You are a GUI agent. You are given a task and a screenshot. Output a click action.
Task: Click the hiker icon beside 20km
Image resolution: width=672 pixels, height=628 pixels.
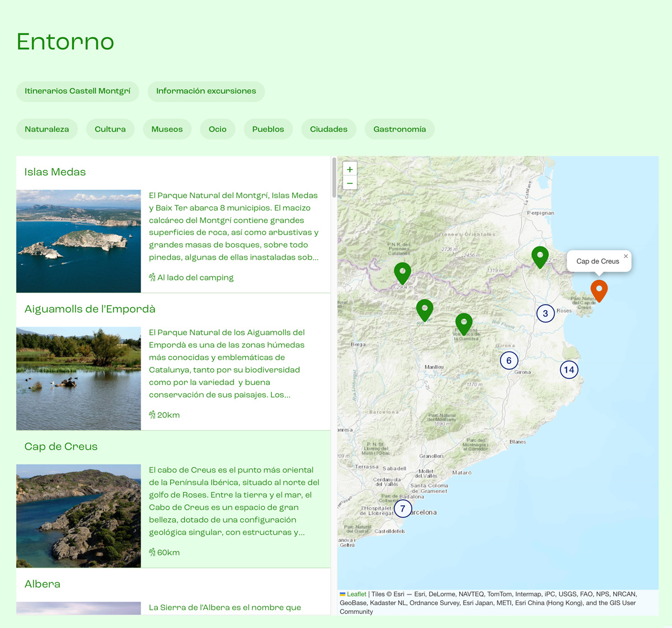tap(152, 415)
